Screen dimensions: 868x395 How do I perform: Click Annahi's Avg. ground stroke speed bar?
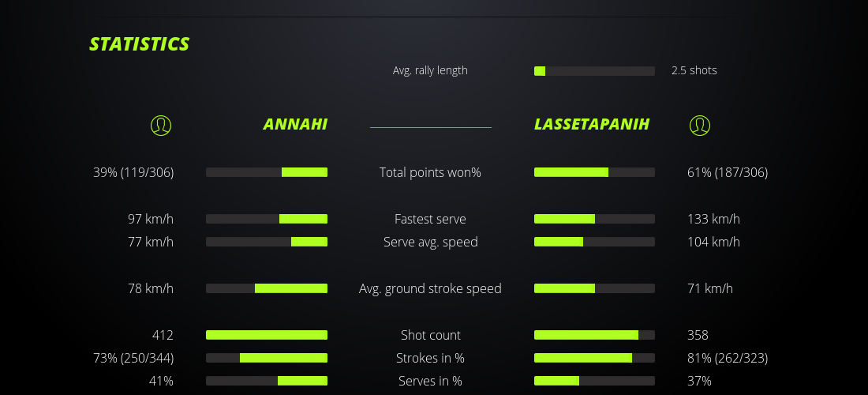pyautogui.click(x=267, y=288)
